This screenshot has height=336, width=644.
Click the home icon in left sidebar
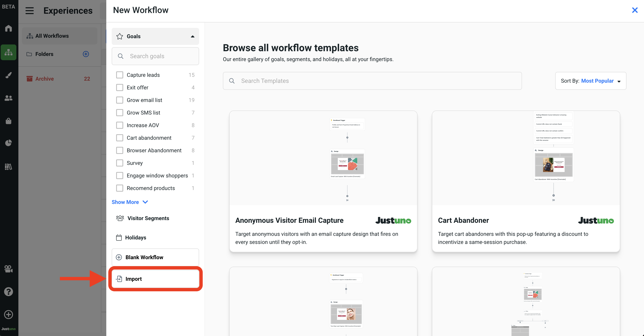9,28
